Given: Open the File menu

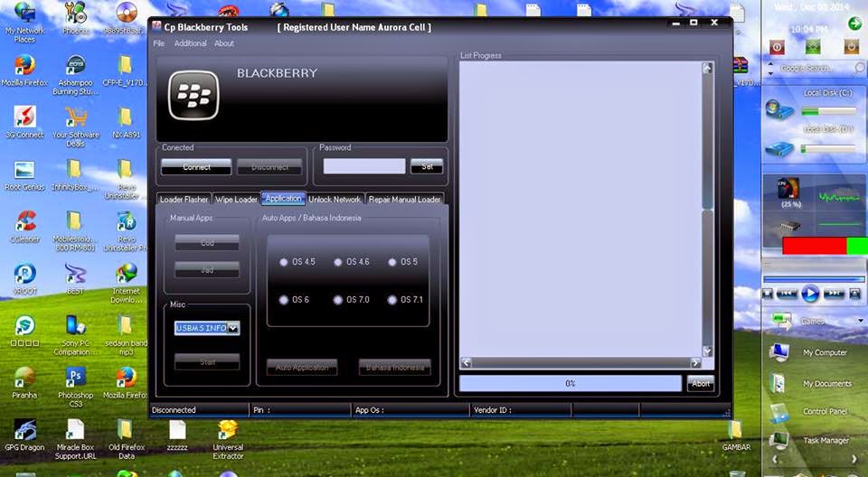Looking at the screenshot, I should pyautogui.click(x=159, y=43).
